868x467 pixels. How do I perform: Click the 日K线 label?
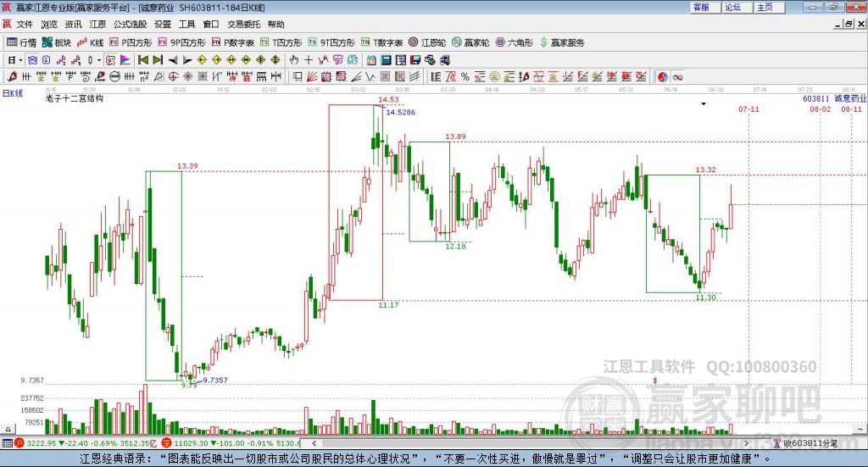click(13, 93)
